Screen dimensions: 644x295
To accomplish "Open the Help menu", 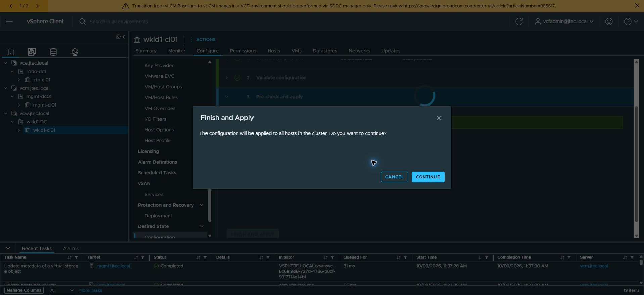I will [x=631, y=22].
